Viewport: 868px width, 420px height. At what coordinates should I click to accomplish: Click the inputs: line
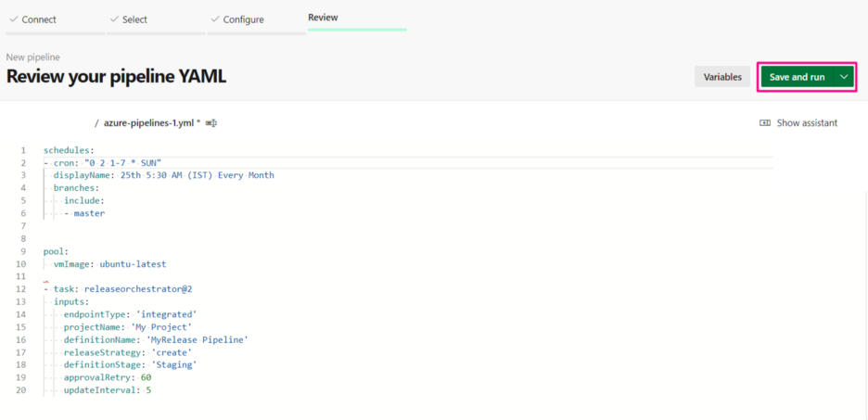click(71, 302)
